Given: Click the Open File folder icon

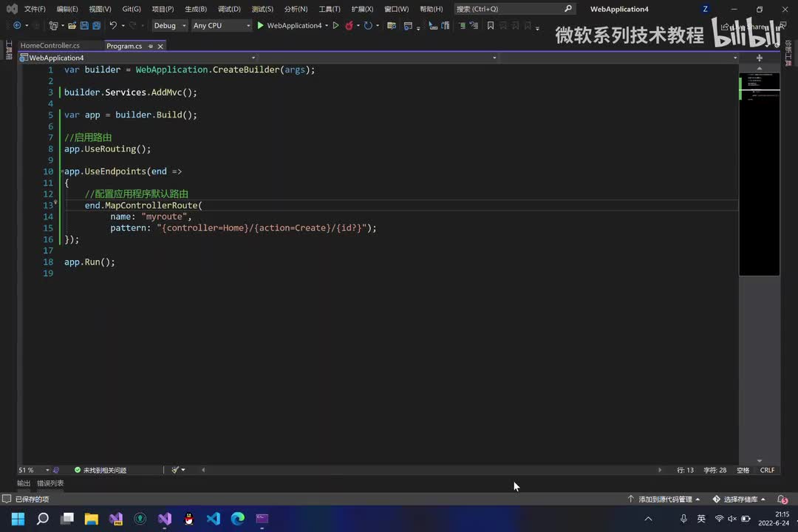Looking at the screenshot, I should coord(72,25).
